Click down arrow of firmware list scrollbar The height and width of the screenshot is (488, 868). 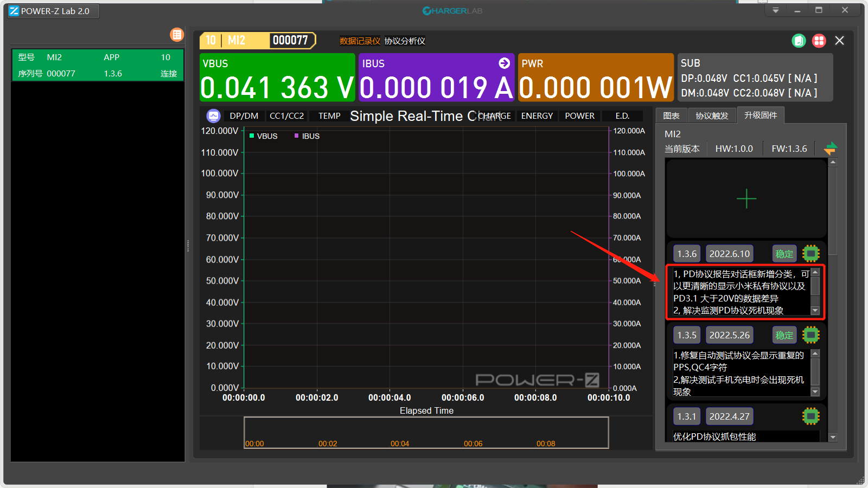pos(833,437)
